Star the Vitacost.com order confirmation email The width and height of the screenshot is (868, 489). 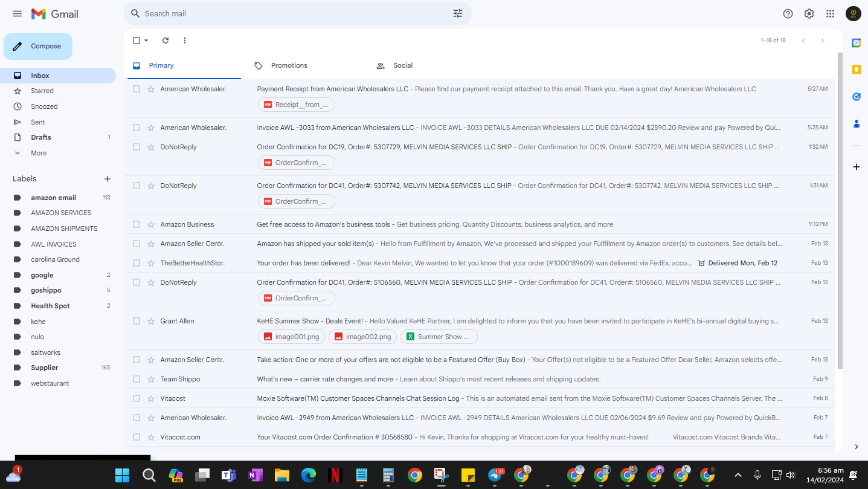[151, 437]
